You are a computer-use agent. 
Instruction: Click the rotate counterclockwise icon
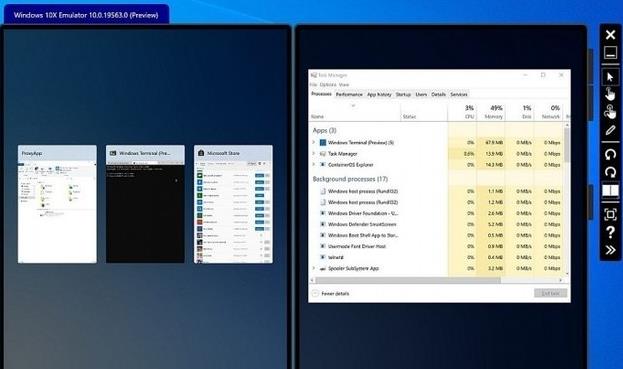click(x=610, y=154)
